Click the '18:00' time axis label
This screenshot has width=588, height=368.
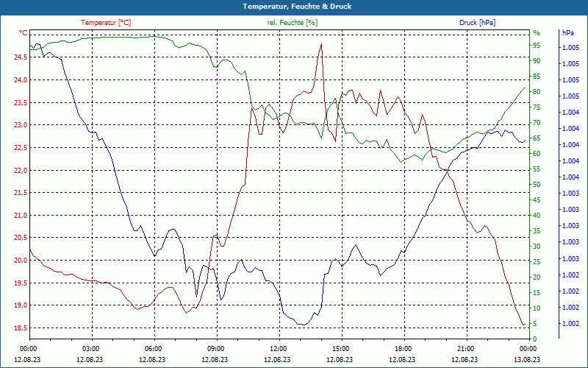coord(404,348)
